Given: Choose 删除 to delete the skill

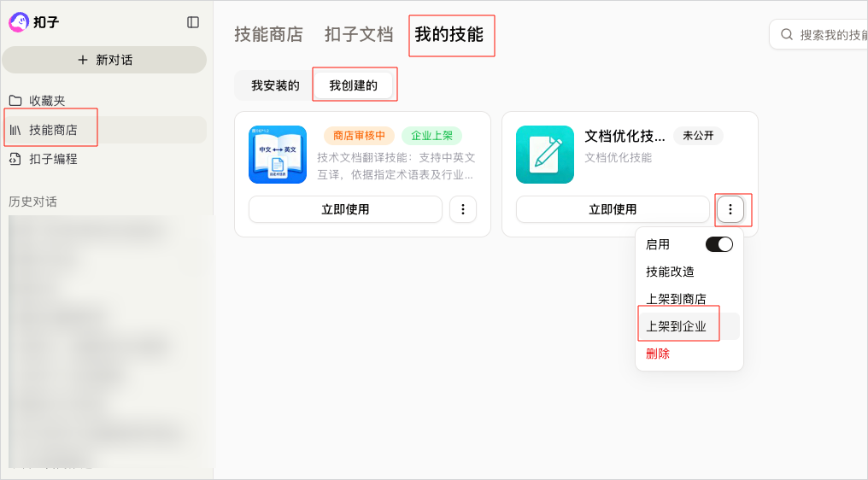Looking at the screenshot, I should pos(689,354).
